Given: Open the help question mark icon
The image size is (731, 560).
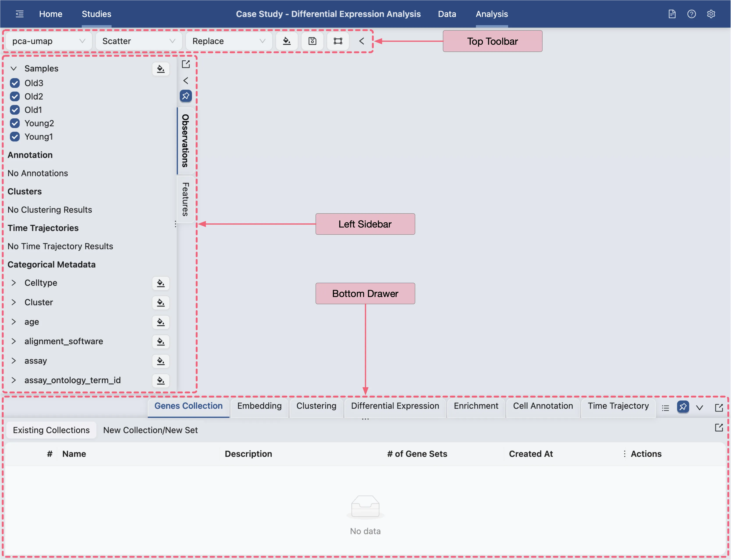Looking at the screenshot, I should [691, 14].
